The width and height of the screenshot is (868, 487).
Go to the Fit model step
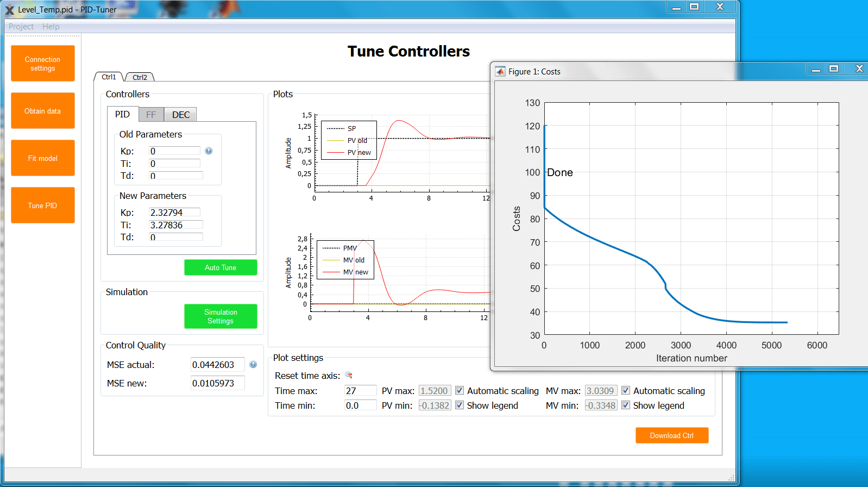(43, 158)
